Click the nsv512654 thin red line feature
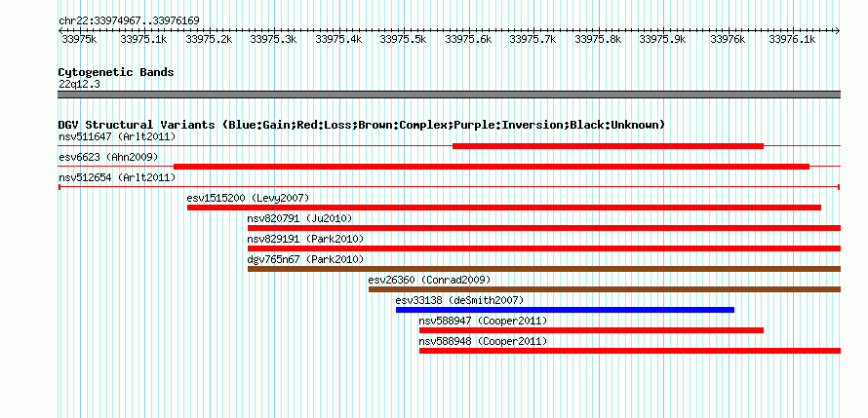The width and height of the screenshot is (868, 418). pyautogui.click(x=449, y=187)
